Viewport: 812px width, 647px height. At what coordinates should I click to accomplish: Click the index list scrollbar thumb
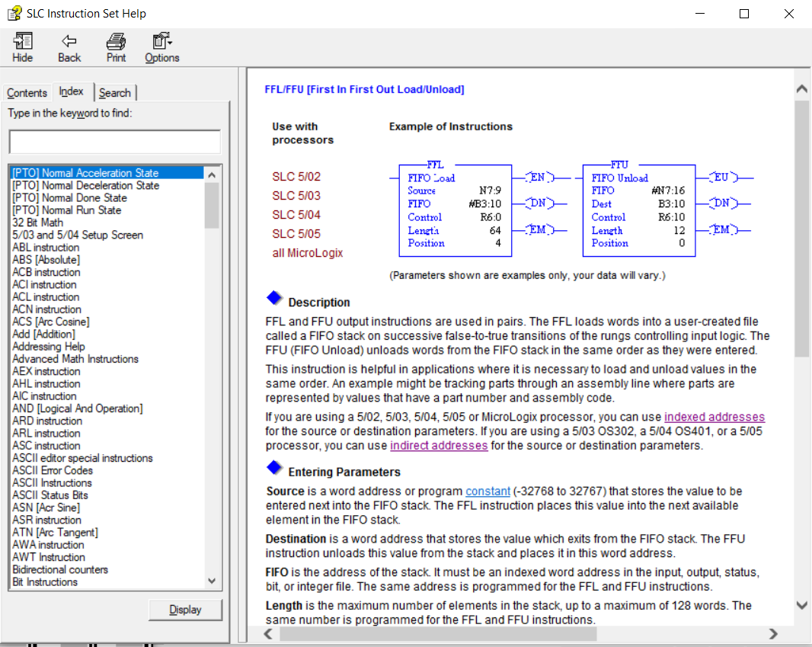(x=212, y=205)
